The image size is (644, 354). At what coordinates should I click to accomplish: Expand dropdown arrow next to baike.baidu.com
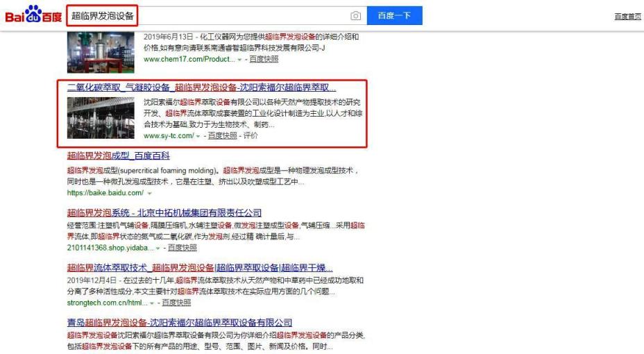pyautogui.click(x=149, y=194)
